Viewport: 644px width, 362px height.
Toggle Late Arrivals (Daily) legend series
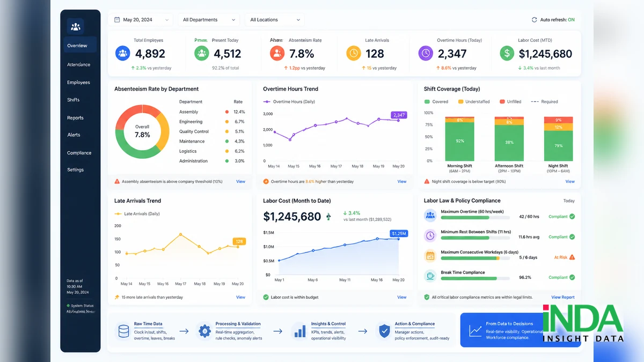(x=137, y=213)
